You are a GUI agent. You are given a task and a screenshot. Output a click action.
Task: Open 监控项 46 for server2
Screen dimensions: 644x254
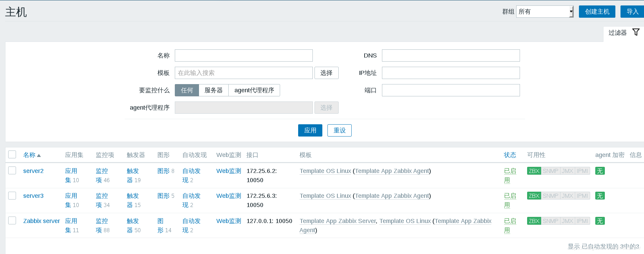[x=102, y=175]
